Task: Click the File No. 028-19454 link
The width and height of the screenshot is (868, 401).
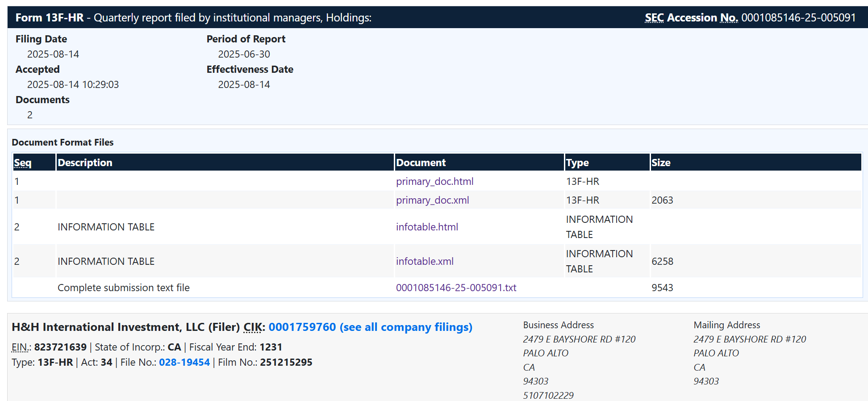Action: tap(184, 362)
